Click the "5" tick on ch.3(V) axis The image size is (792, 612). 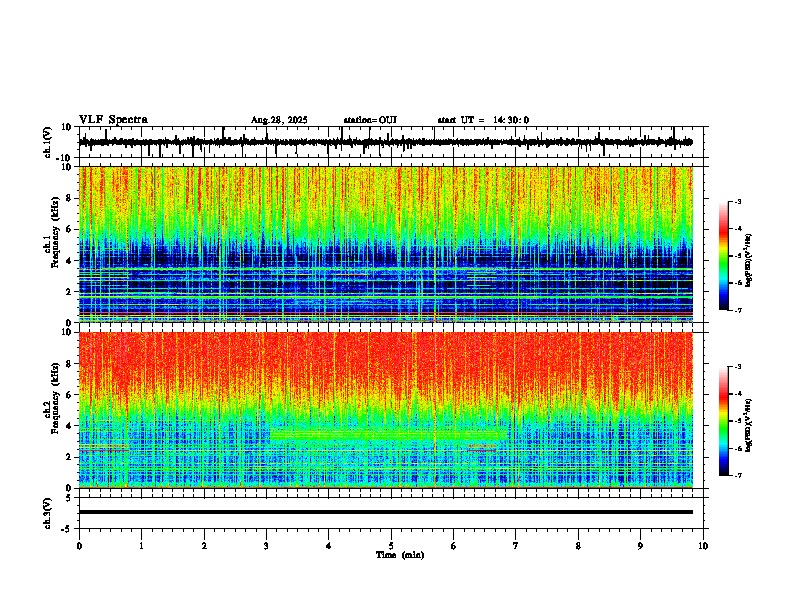click(x=70, y=498)
